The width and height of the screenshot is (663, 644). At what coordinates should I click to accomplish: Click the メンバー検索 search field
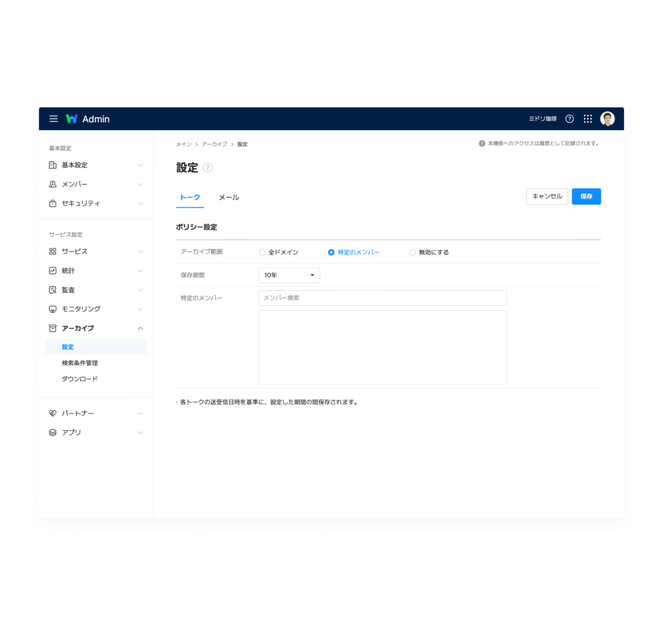click(382, 298)
